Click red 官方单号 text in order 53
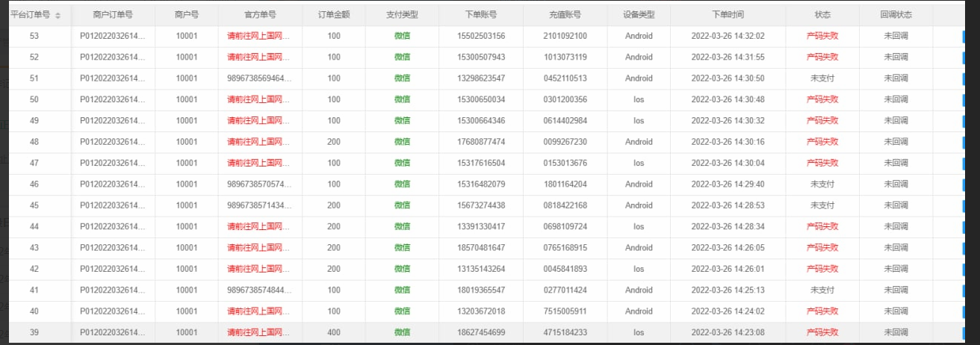 pyautogui.click(x=258, y=36)
